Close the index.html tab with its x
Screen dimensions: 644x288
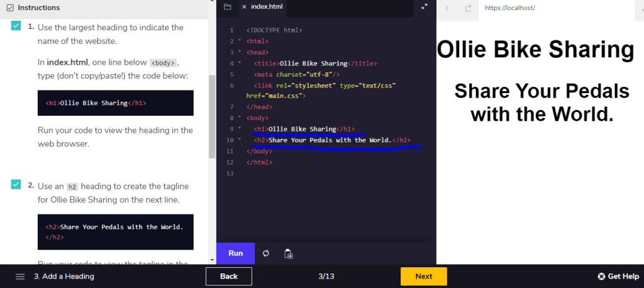(244, 7)
